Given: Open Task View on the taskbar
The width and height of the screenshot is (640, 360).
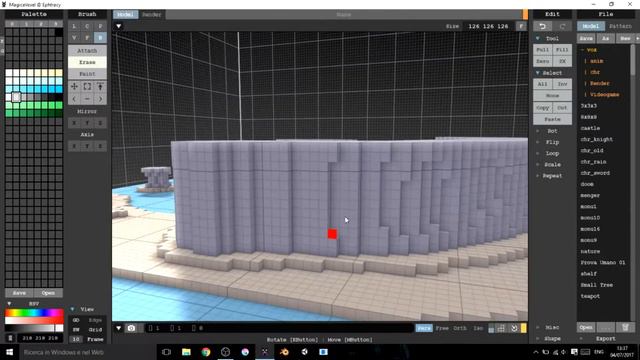Looking at the screenshot, I should 166,352.
